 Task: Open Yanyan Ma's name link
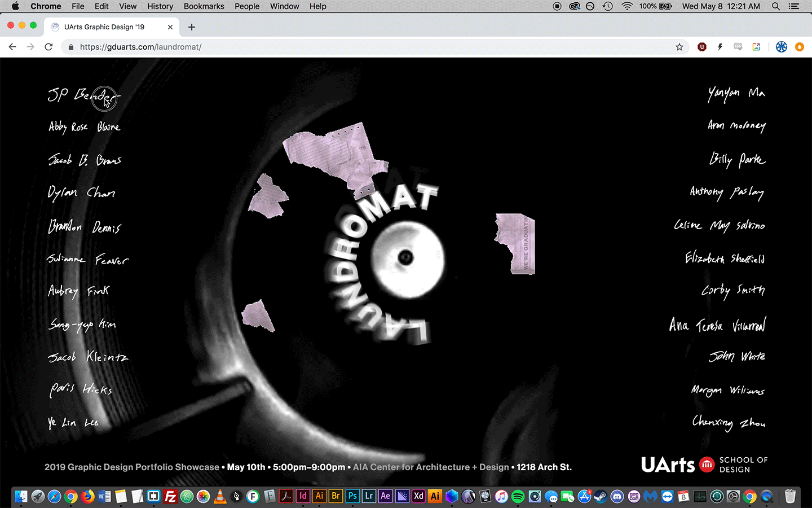point(736,93)
